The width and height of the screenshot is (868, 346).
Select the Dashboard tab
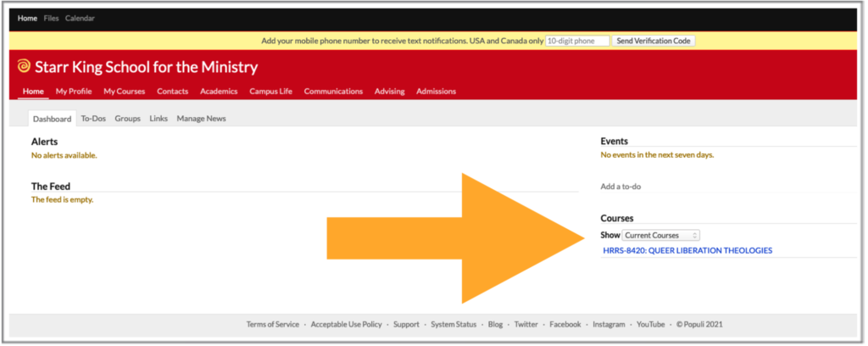pos(52,119)
